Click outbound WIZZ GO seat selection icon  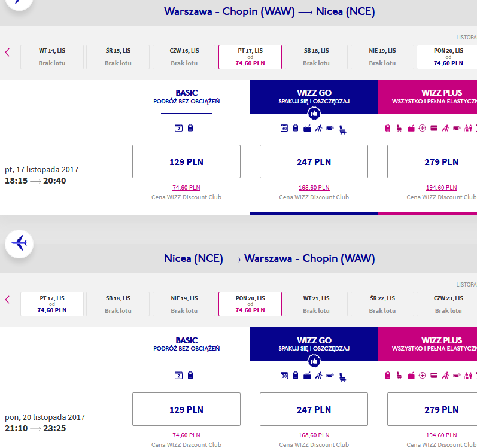(x=342, y=130)
